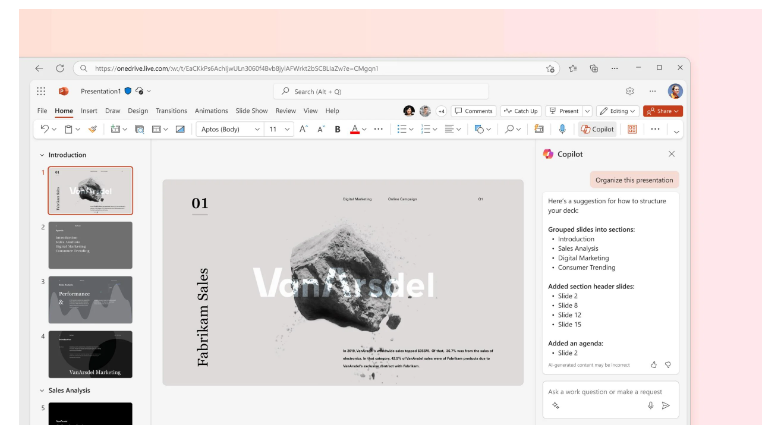The image size is (783, 428).
Task: Click the thumbs down icon on Copilot's response
Action: click(668, 365)
